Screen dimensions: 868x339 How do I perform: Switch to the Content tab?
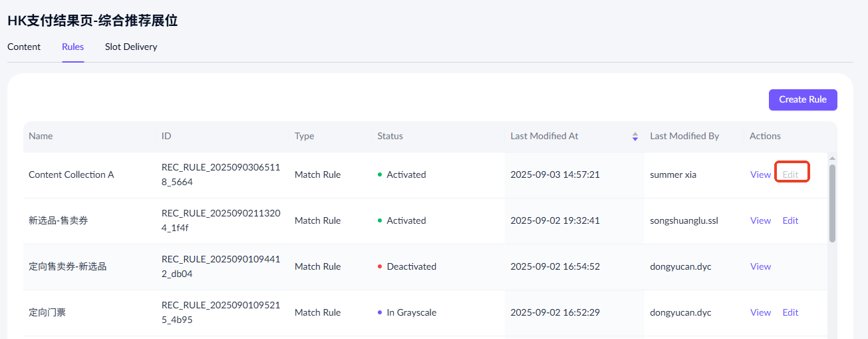tap(24, 47)
